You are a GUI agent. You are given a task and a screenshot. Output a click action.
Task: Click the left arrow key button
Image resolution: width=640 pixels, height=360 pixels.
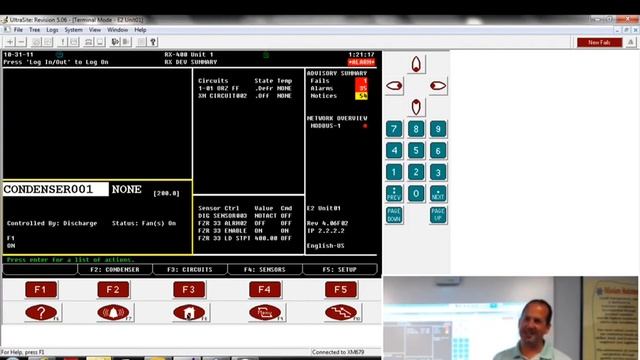[x=394, y=86]
